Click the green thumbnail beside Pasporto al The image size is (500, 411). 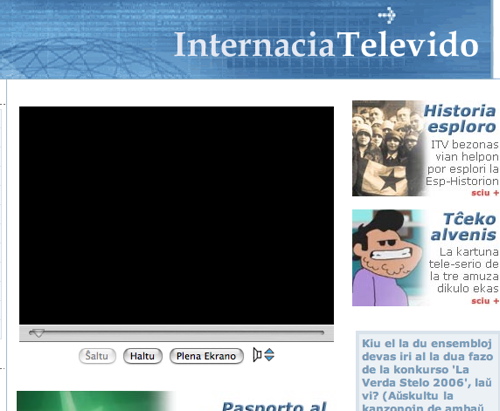(97, 401)
